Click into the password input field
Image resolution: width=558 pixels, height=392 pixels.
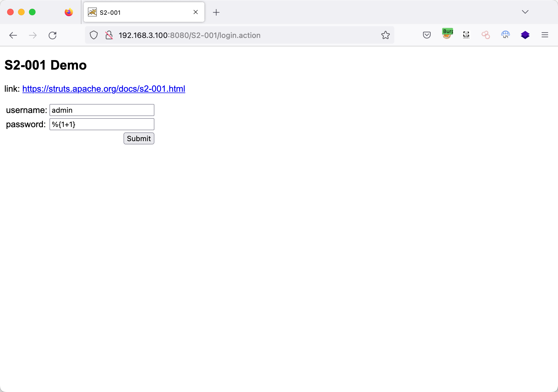click(x=102, y=124)
